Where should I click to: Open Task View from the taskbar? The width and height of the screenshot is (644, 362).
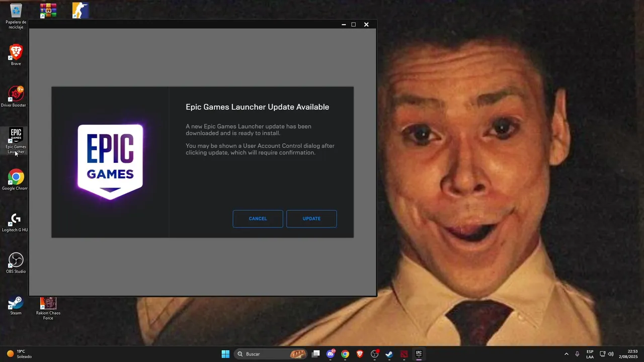click(316, 354)
